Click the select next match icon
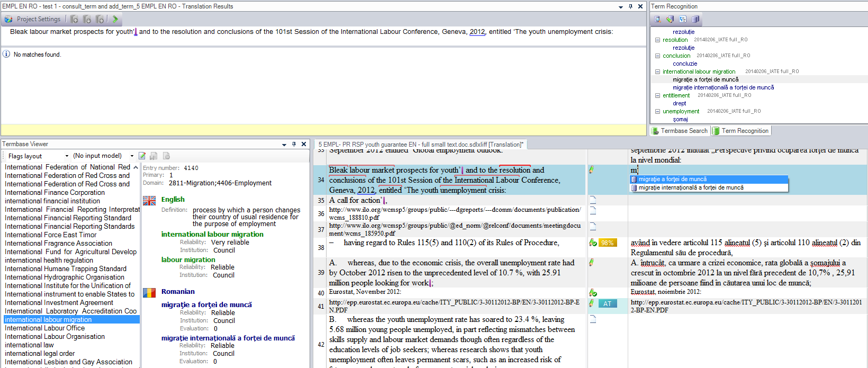This screenshot has width=868, height=368. click(87, 19)
